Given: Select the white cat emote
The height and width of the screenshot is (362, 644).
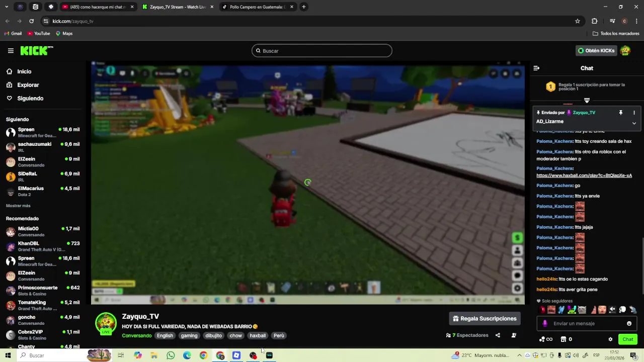Looking at the screenshot, I should coord(582,310).
